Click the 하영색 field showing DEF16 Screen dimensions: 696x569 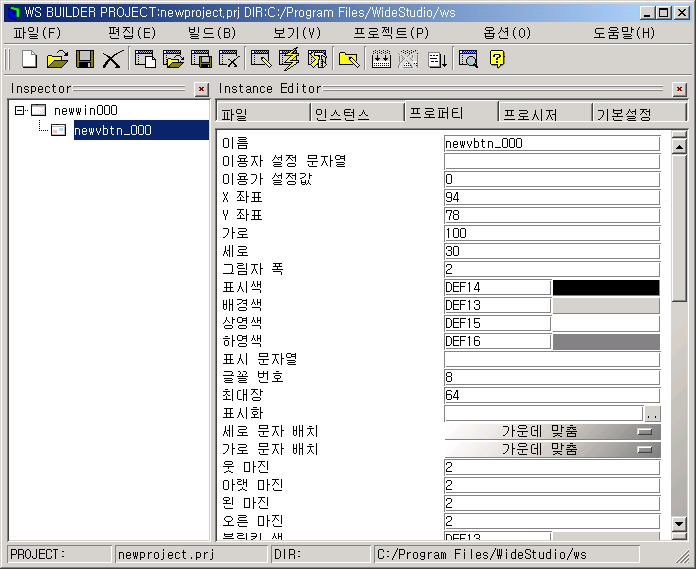tap(498, 342)
